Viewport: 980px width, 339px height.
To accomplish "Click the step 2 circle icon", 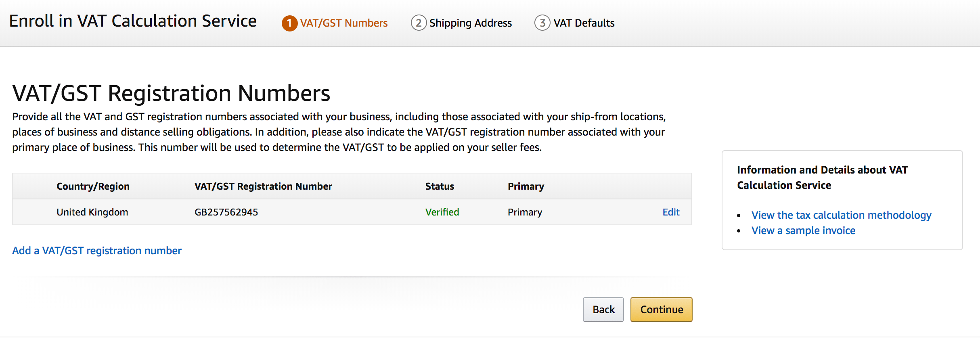I will (x=419, y=23).
